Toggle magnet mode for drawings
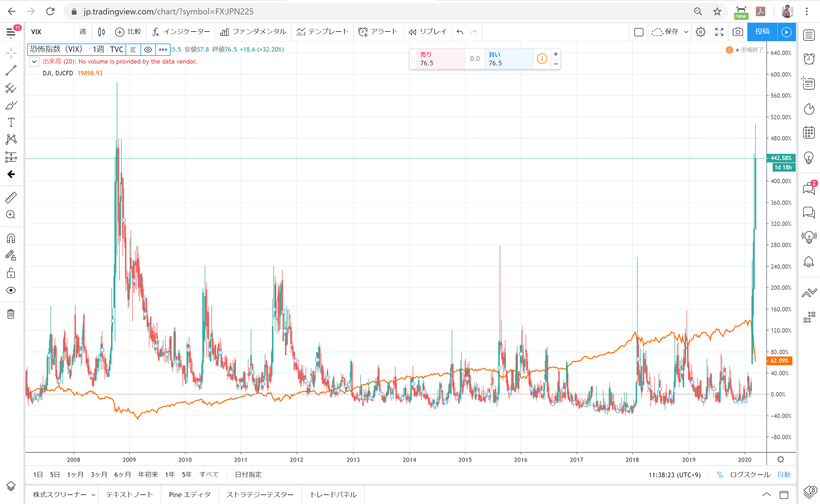This screenshot has height=504, width=820. 11,239
